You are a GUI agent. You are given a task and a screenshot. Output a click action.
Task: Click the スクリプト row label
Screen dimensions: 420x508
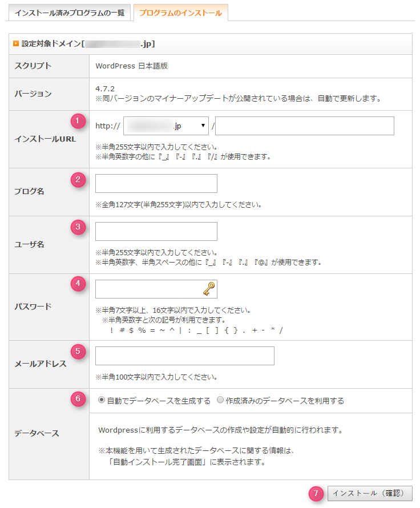[x=33, y=66]
